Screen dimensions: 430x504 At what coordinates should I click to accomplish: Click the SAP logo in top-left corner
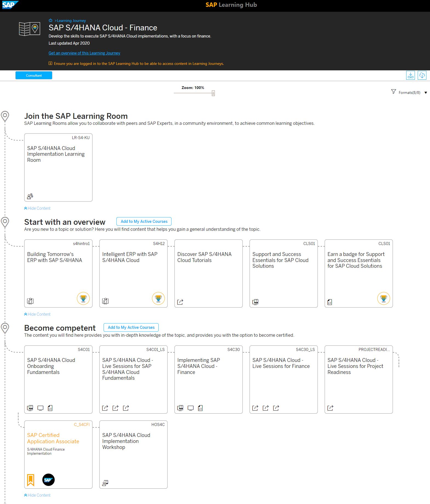[x=10, y=5]
